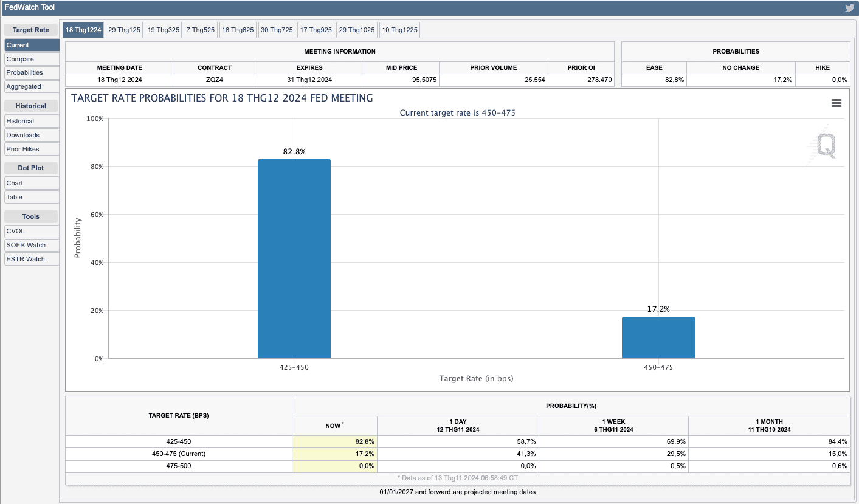Go to the Downloads section

(x=32, y=135)
